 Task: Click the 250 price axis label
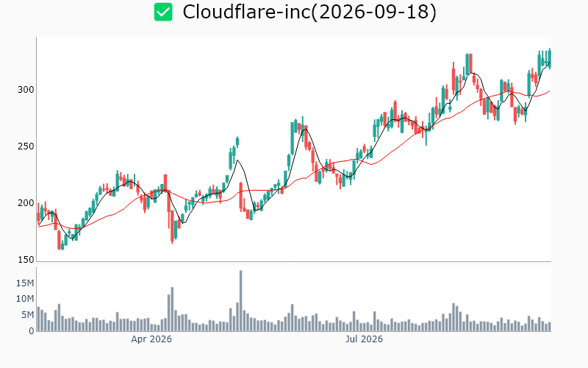26,146
